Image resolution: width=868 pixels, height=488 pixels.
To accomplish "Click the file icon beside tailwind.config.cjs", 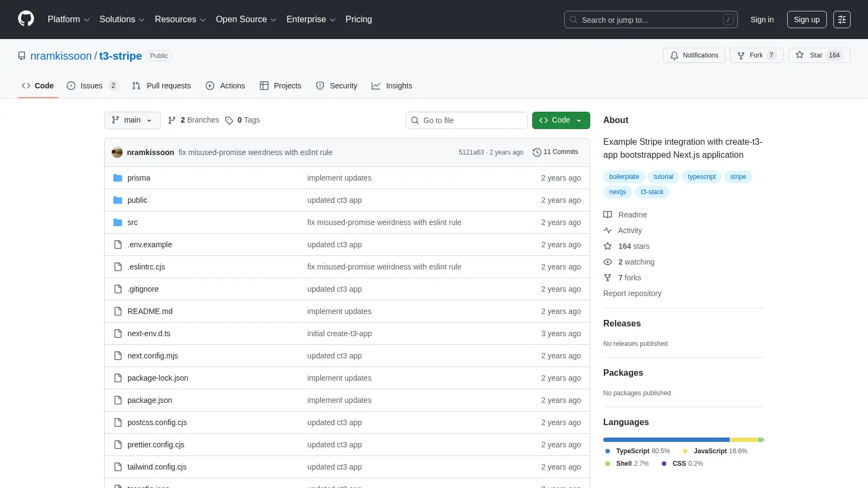I will pyautogui.click(x=118, y=467).
